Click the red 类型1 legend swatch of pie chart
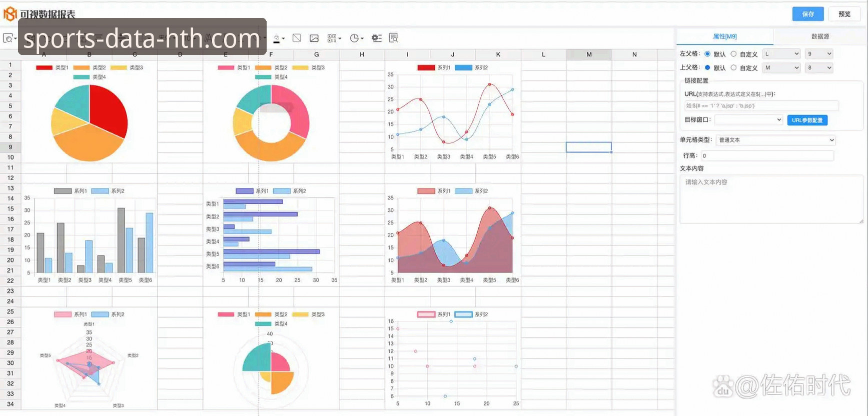Image resolution: width=868 pixels, height=416 pixels. tap(44, 67)
